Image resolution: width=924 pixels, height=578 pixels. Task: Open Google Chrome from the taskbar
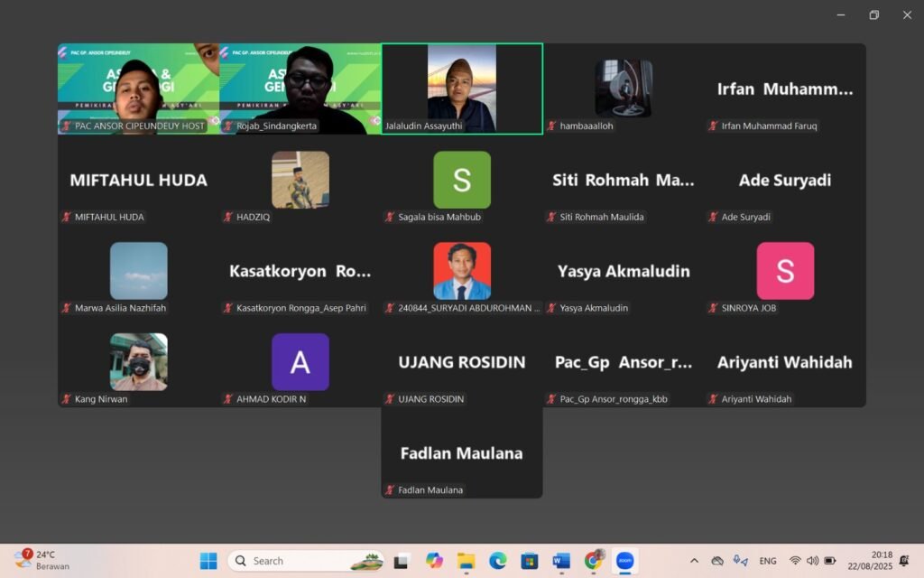(593, 561)
